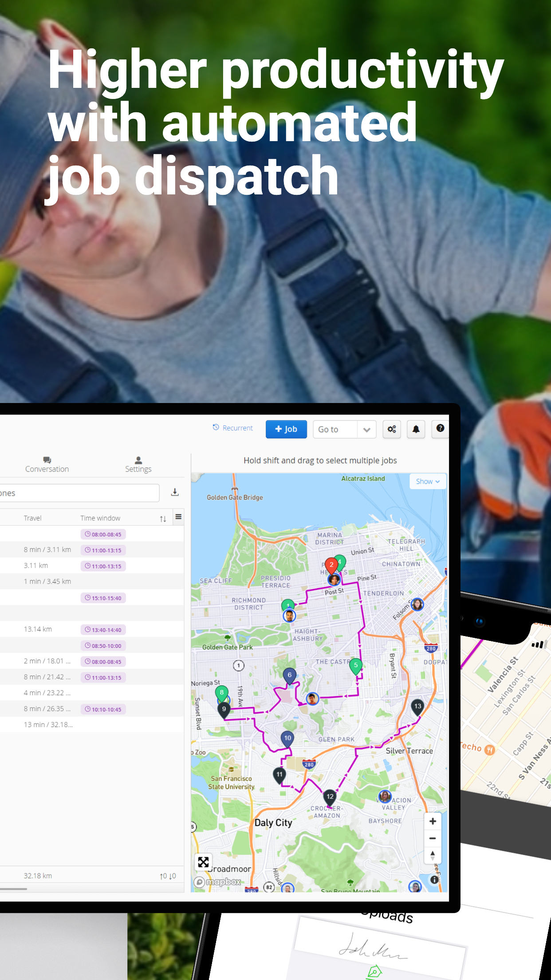Click worker avatar near Post St
The width and height of the screenshot is (551, 980).
[334, 579]
